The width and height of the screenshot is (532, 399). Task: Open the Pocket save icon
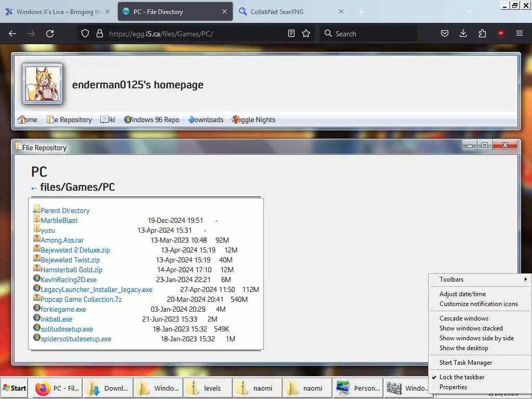coord(445,33)
